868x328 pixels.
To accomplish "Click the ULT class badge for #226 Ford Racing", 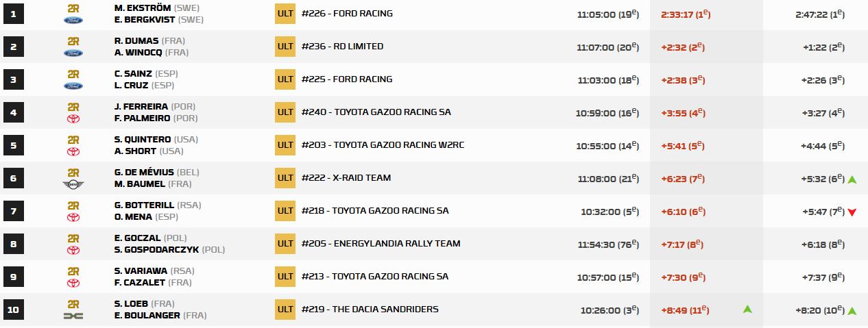I will click(285, 14).
